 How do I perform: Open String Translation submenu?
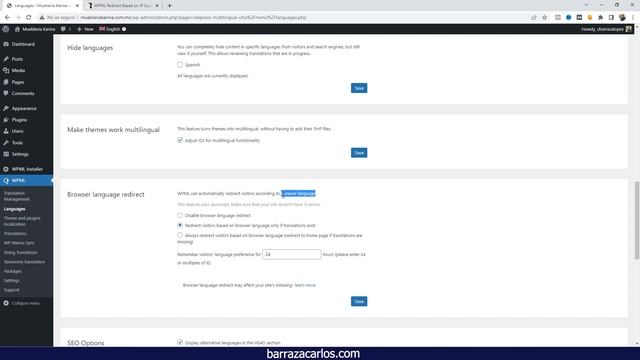click(20, 253)
